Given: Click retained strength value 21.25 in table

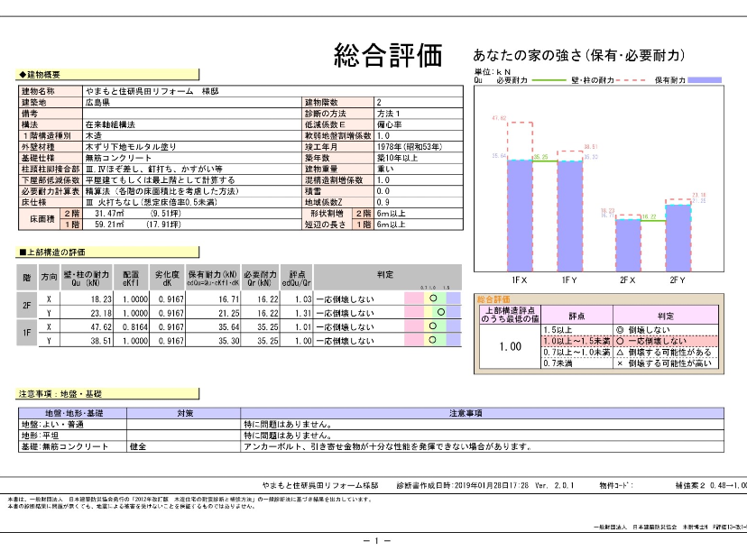Looking at the screenshot, I should 228,313.
